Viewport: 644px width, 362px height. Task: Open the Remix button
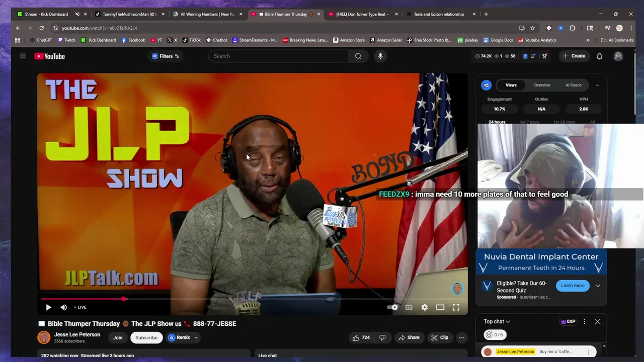179,338
